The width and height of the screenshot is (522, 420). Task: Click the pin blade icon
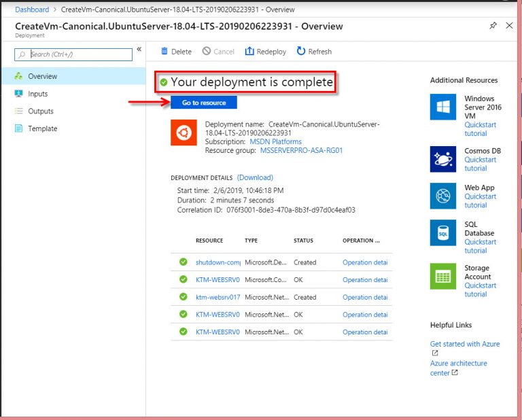[493, 26]
